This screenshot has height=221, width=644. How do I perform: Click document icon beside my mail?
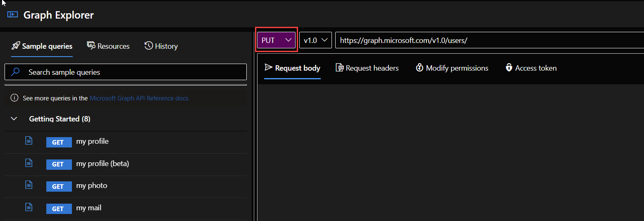pos(29,207)
